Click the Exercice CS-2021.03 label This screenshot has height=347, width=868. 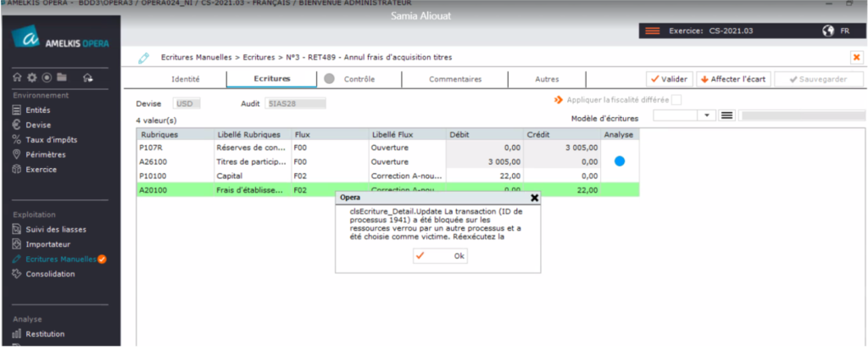(x=711, y=31)
